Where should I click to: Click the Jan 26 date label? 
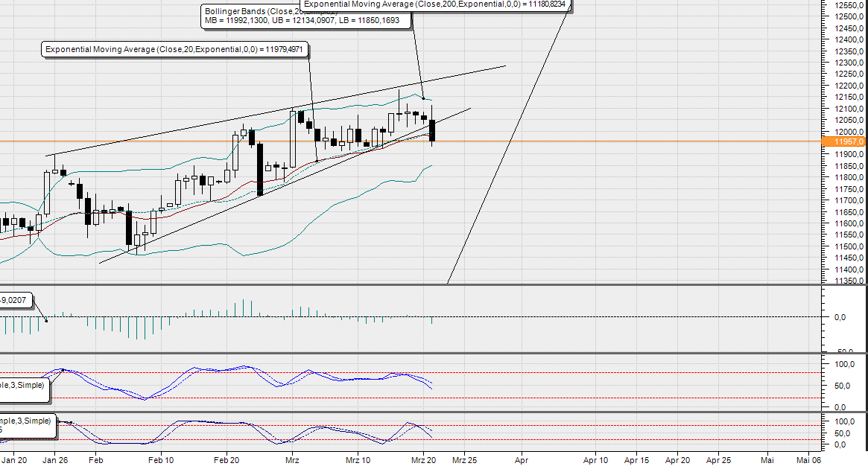click(55, 460)
